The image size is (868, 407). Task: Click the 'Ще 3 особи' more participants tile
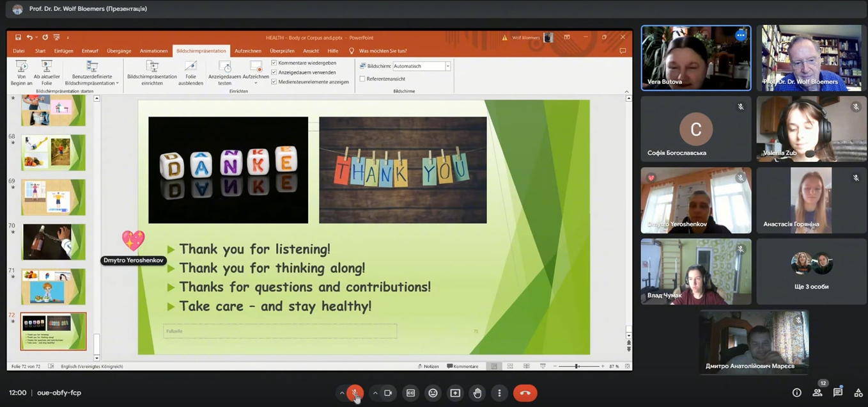[811, 271]
